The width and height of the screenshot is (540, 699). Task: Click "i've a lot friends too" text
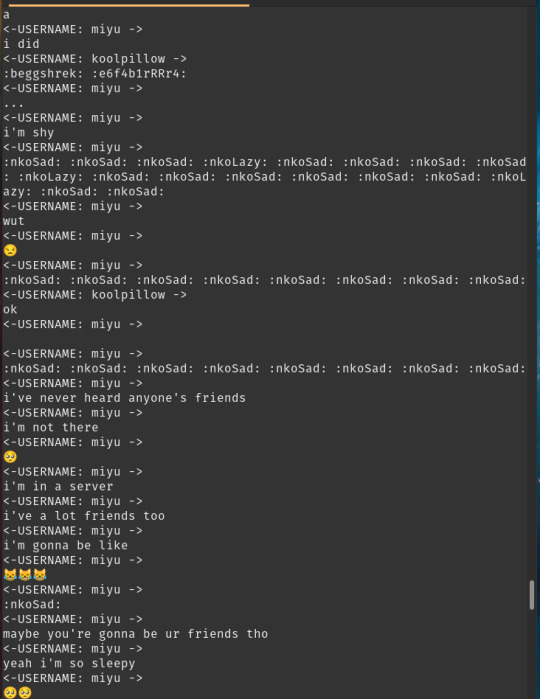[x=84, y=516]
